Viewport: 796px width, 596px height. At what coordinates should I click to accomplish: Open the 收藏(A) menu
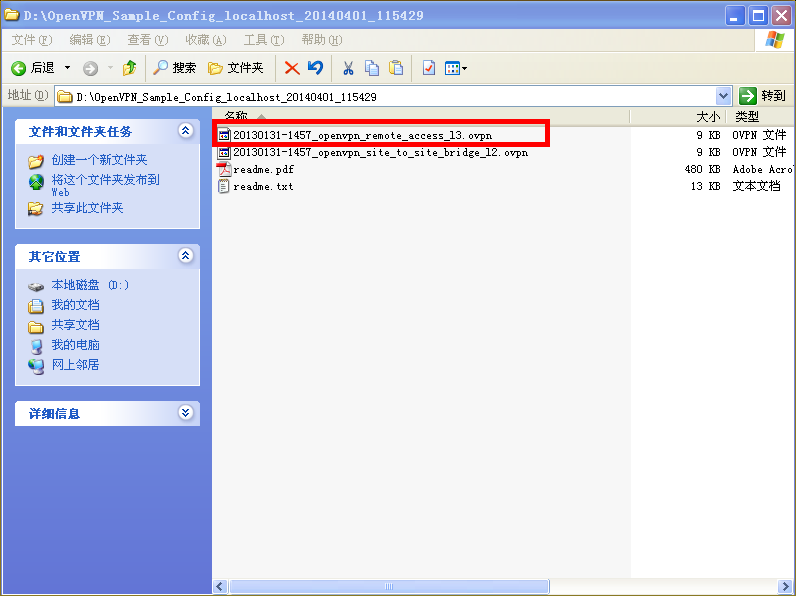point(206,40)
